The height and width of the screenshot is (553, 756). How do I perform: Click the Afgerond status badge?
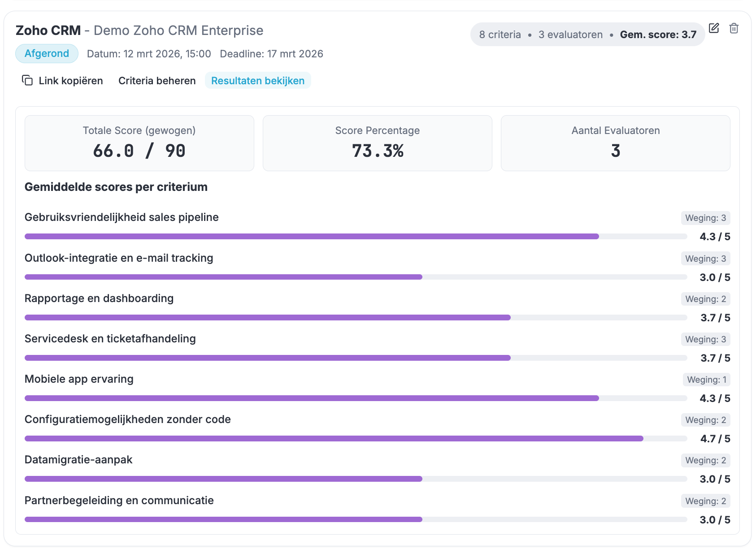[x=47, y=54]
